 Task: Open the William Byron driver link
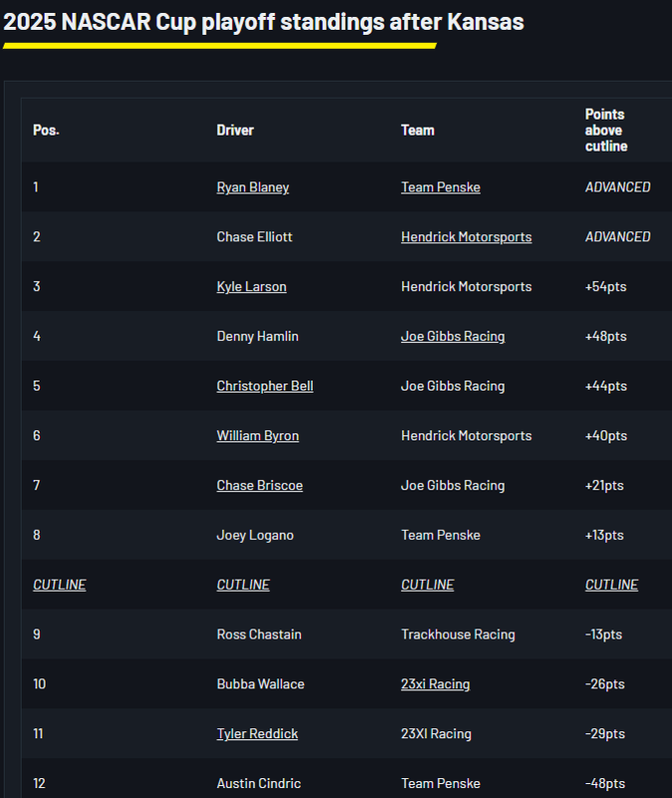(258, 436)
